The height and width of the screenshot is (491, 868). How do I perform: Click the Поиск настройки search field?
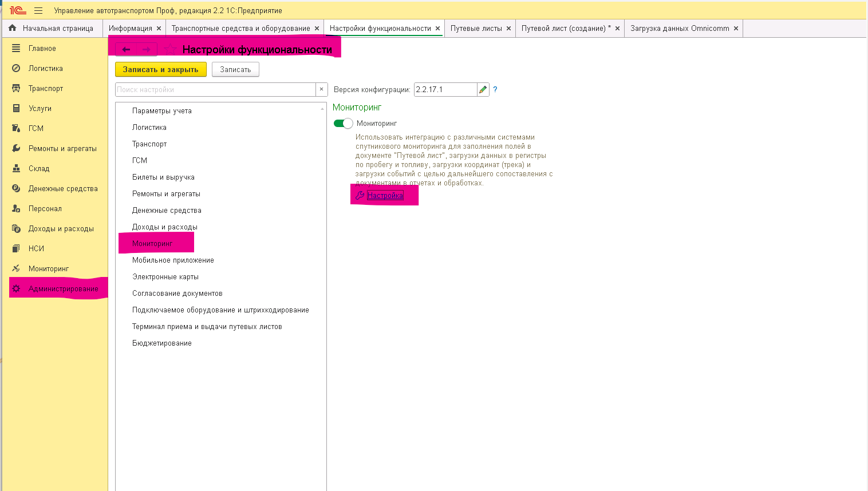pyautogui.click(x=215, y=89)
